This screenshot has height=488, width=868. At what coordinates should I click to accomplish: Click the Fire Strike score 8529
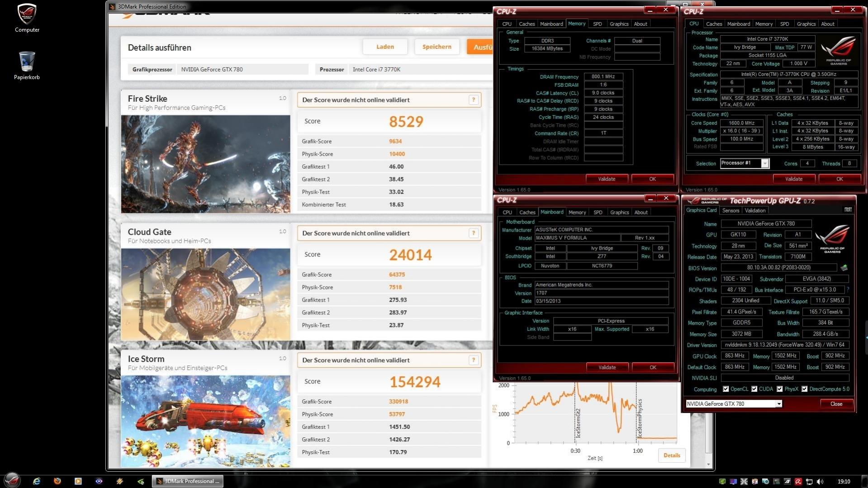tap(406, 121)
